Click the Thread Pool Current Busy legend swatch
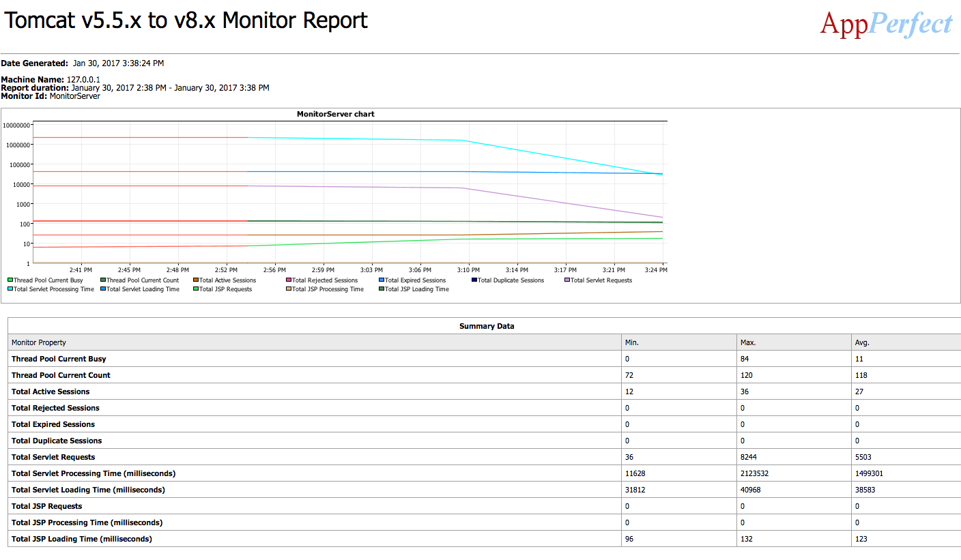The height and width of the screenshot is (560, 961). click(x=10, y=280)
